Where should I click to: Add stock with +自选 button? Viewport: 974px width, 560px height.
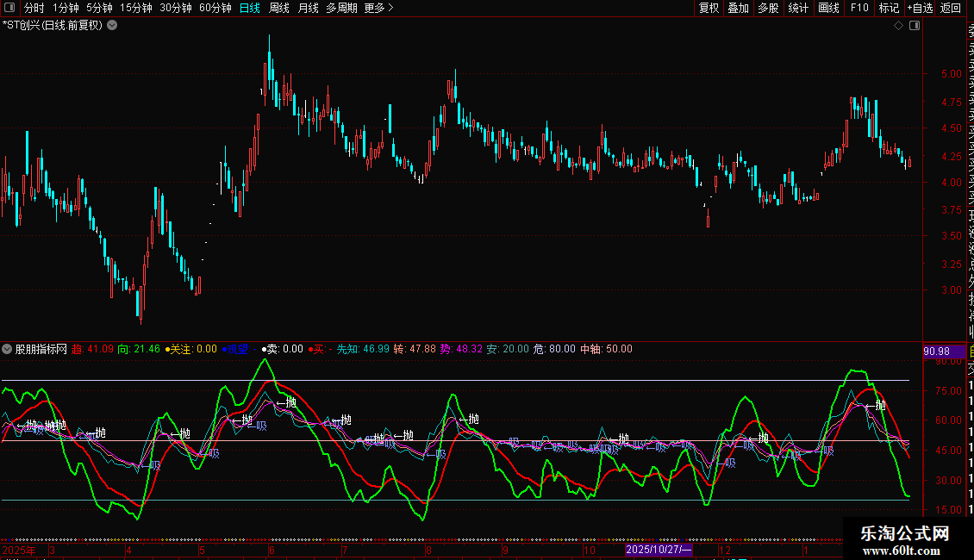(920, 9)
